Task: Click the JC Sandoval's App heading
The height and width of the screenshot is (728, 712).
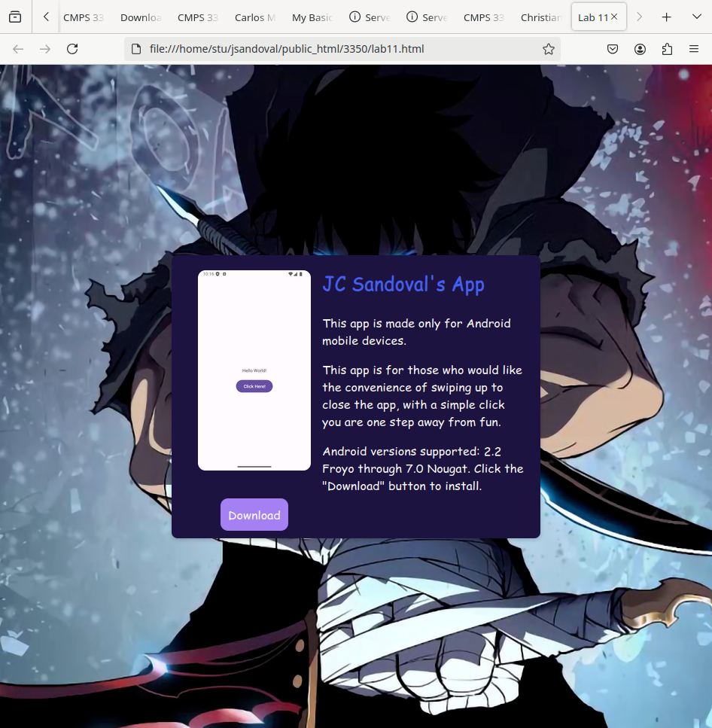Action: coord(403,285)
